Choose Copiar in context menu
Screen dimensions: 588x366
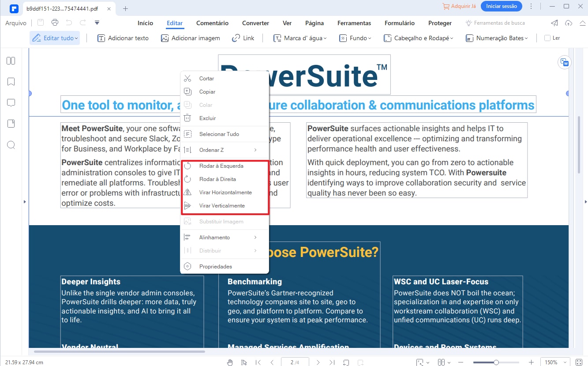coord(225,92)
